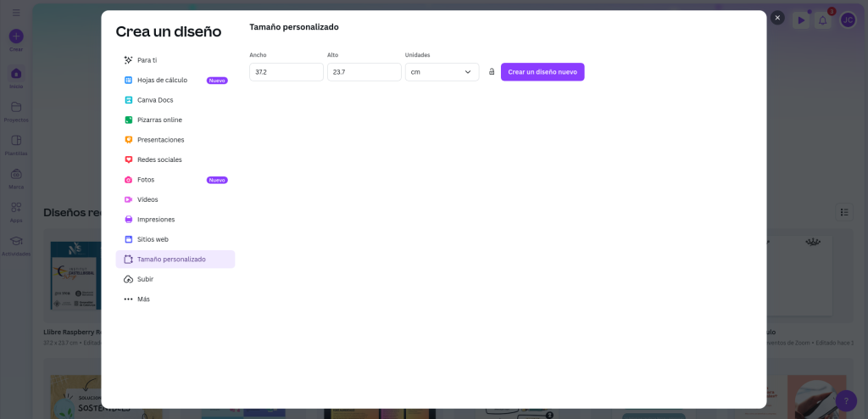
Task: Select the Tamaño personalizado menu item
Action: (x=175, y=260)
